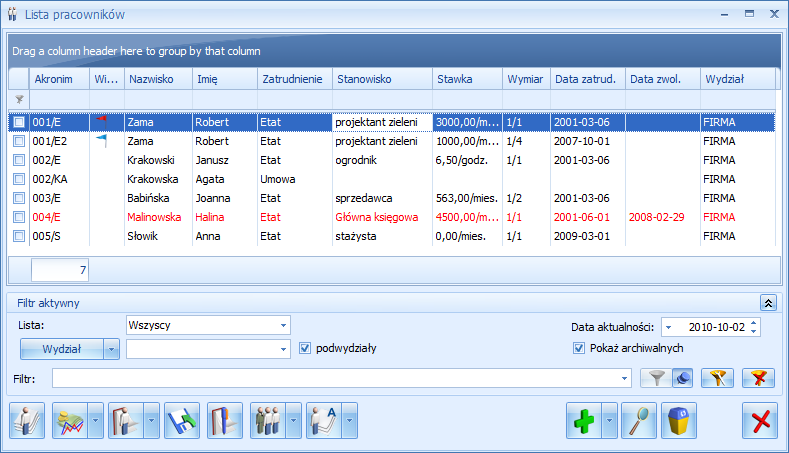Open record with magnifying glass icon

(639, 420)
